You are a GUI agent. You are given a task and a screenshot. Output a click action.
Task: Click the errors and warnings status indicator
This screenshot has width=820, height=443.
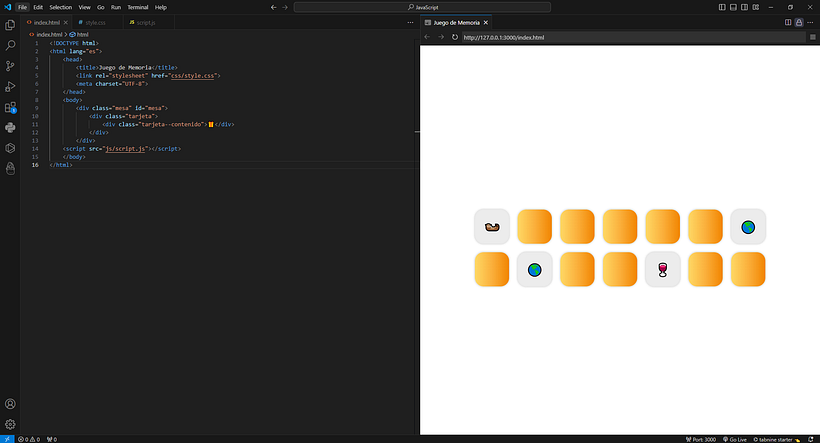coord(29,439)
